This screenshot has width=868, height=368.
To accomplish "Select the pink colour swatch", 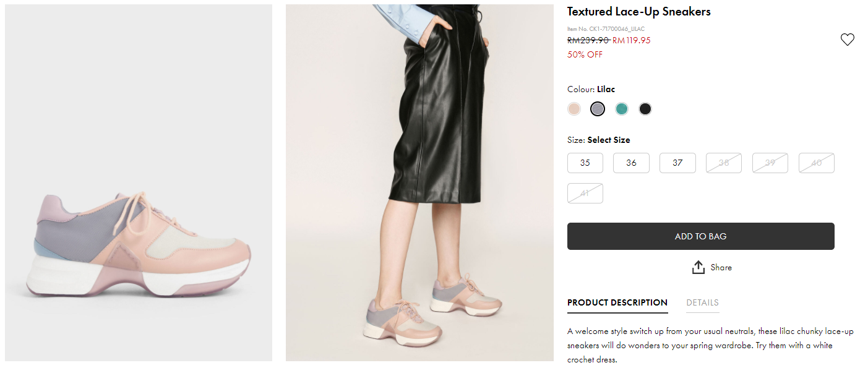I will click(574, 109).
